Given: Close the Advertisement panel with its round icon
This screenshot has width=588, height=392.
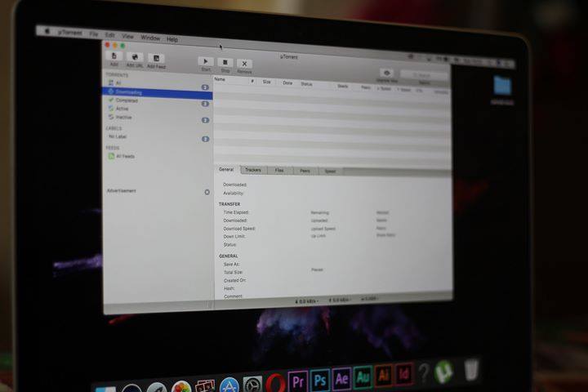Looking at the screenshot, I should 207,192.
